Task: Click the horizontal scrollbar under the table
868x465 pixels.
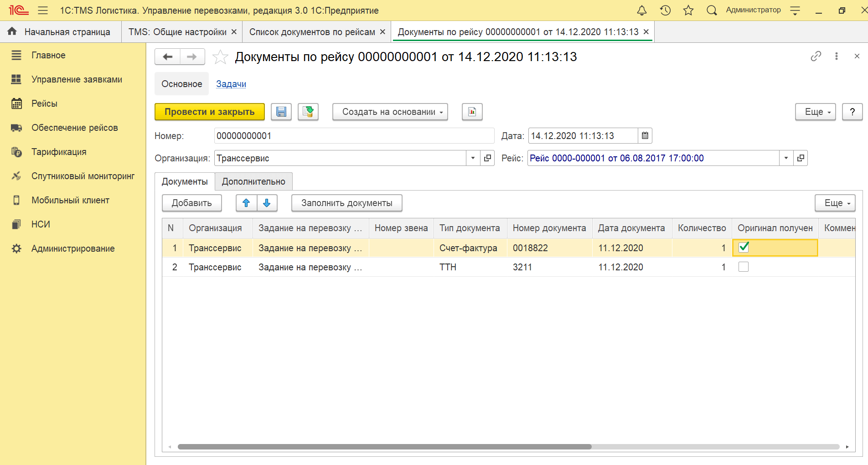Action: coord(384,447)
